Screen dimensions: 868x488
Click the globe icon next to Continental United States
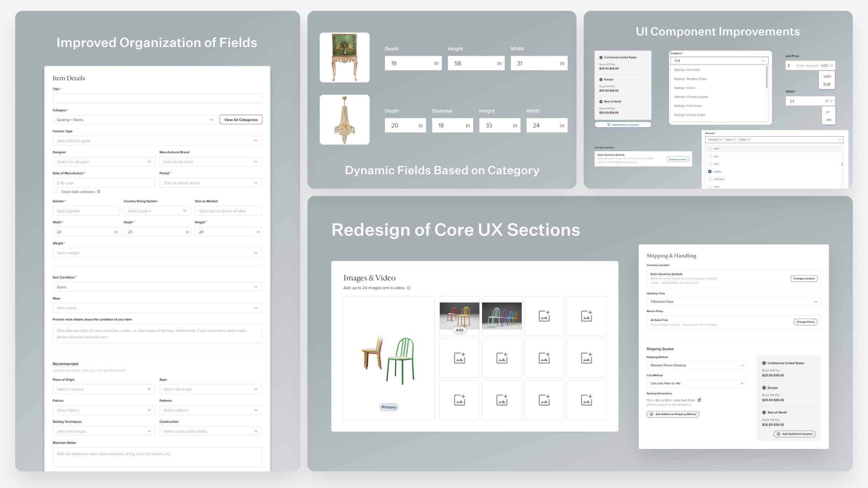(x=600, y=57)
